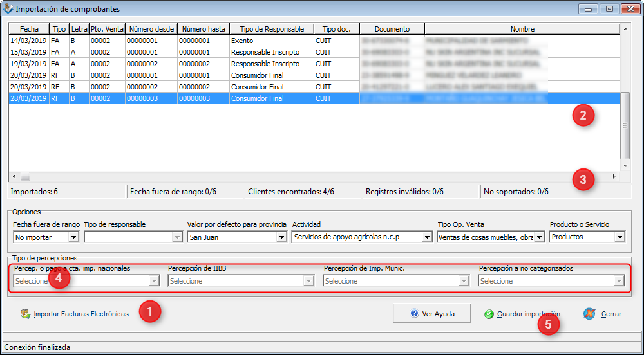Click the green check icon for Guardar importación
Image resolution: width=644 pixels, height=355 pixels.
(x=489, y=314)
